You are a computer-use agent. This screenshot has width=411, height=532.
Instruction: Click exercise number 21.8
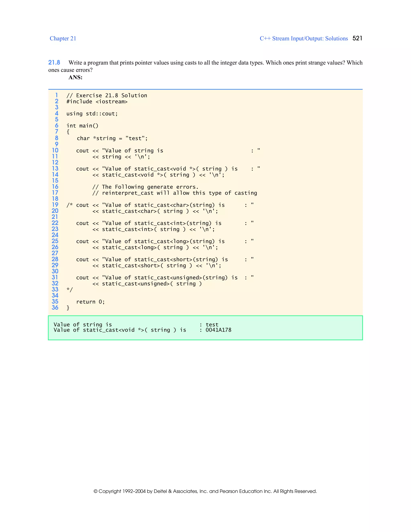(54, 63)
